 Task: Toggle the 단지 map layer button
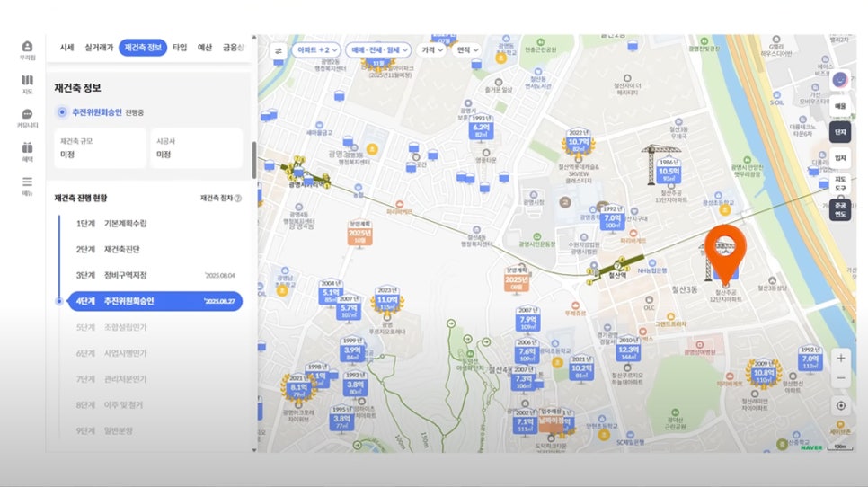(x=840, y=131)
